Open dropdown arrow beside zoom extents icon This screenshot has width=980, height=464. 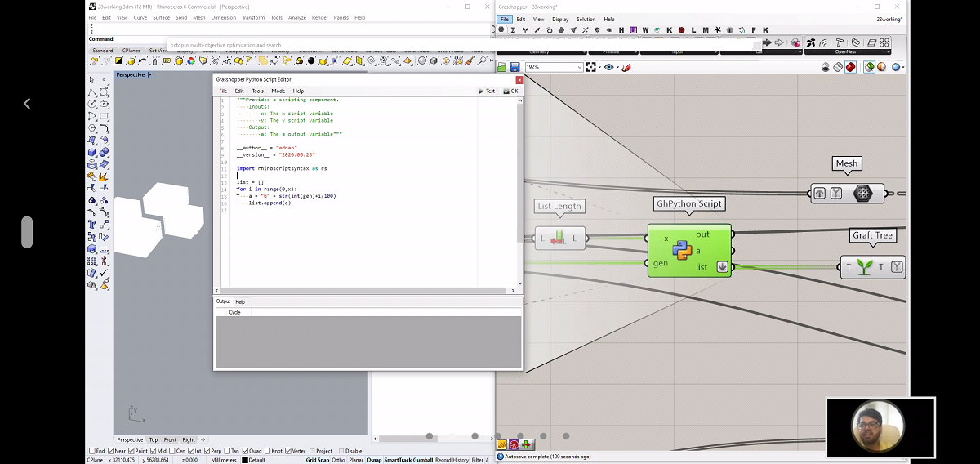pyautogui.click(x=599, y=67)
